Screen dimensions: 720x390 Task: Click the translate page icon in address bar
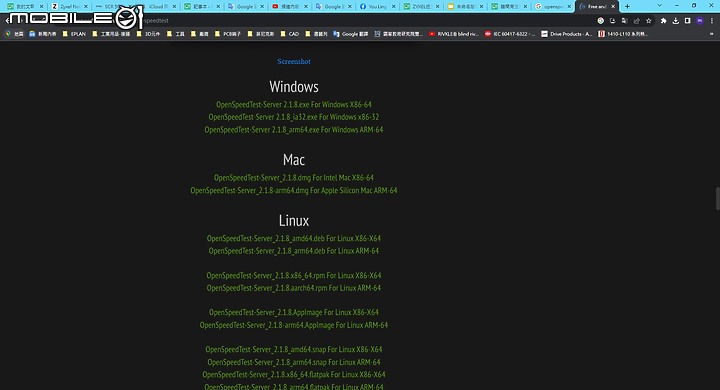624,21
